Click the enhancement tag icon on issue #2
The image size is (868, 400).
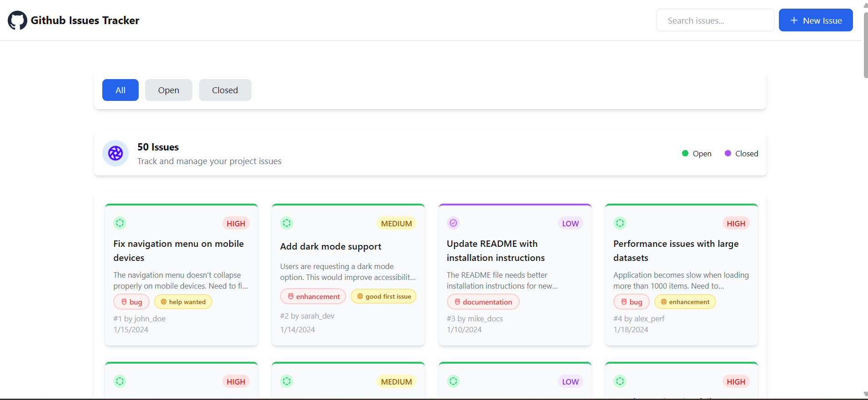[x=291, y=296]
